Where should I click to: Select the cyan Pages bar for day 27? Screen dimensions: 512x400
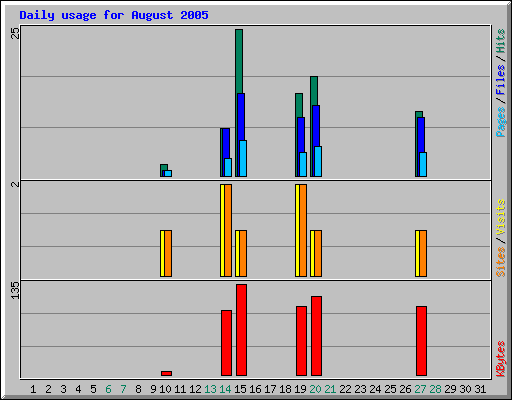(423, 164)
